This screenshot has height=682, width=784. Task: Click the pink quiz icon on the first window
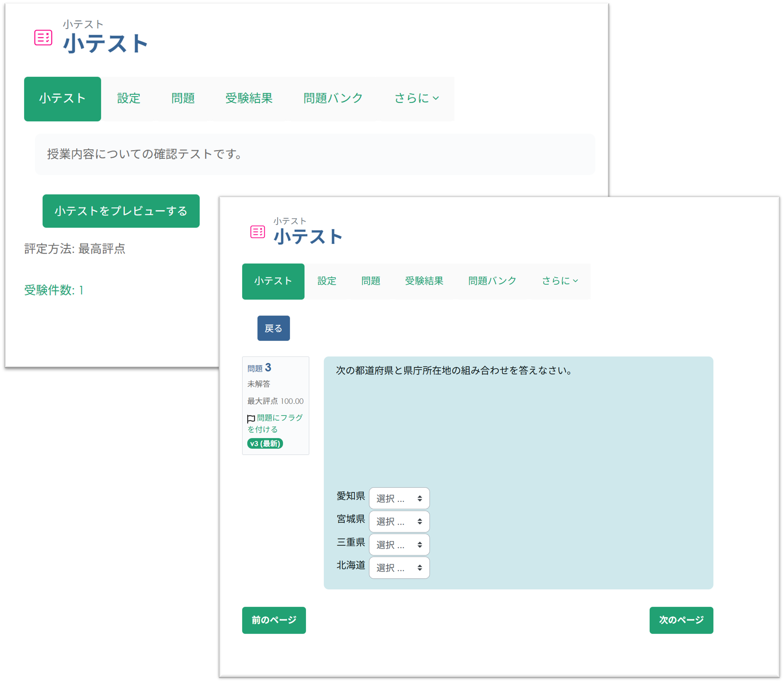pos(43,38)
